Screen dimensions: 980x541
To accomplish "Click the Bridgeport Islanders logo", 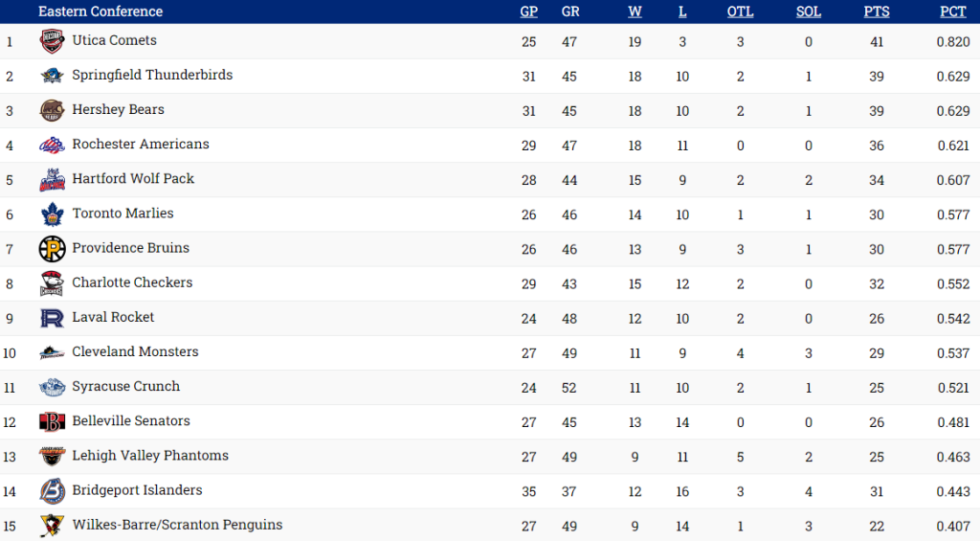I will (52, 491).
